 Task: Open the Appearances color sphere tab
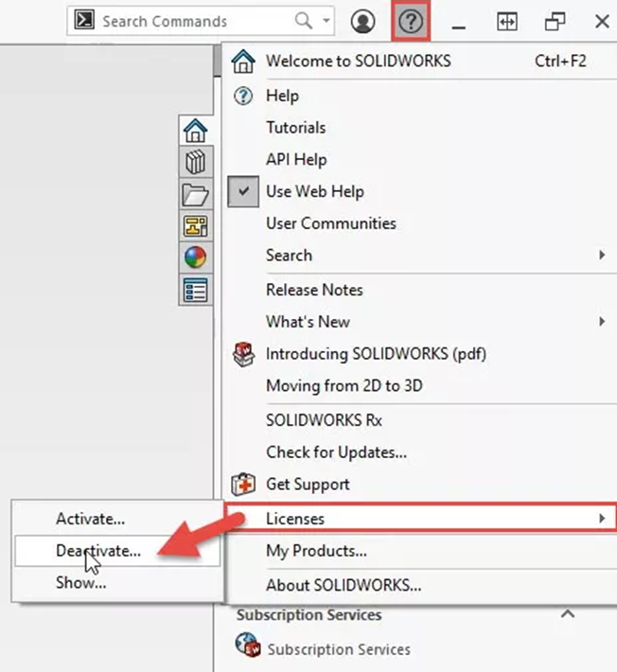point(195,257)
